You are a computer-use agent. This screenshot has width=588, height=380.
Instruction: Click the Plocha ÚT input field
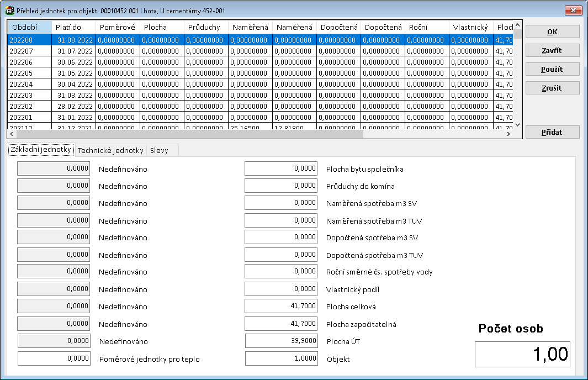[281, 341]
